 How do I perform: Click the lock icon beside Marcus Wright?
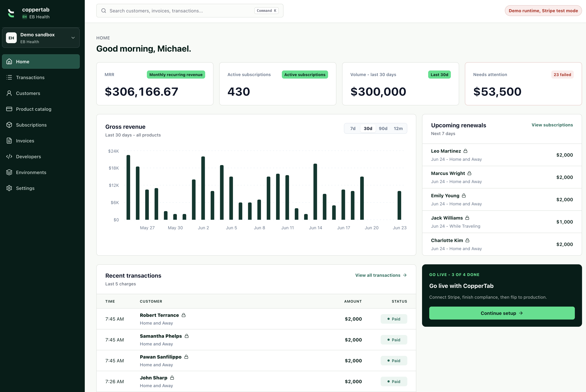[x=469, y=173]
